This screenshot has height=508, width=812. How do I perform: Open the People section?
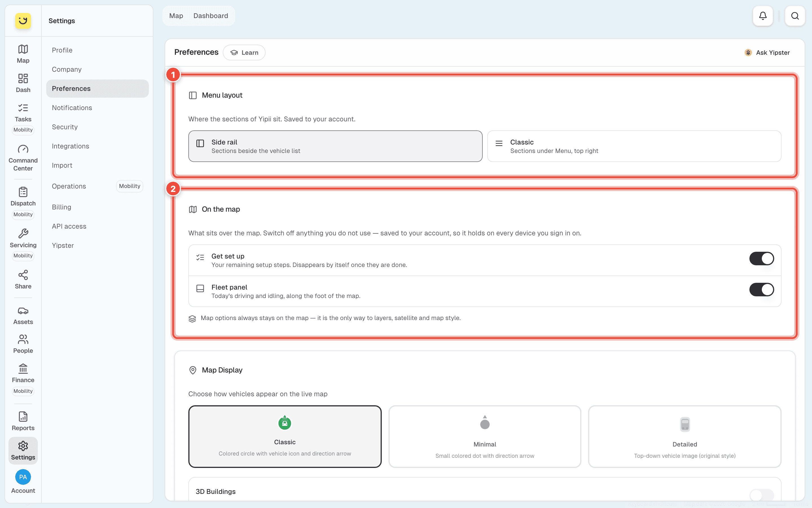point(23,344)
